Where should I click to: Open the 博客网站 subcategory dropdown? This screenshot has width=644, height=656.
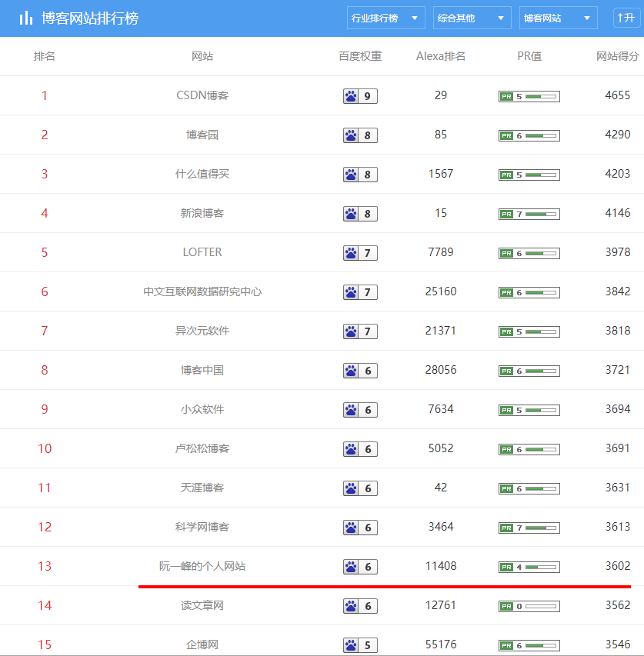click(x=558, y=18)
